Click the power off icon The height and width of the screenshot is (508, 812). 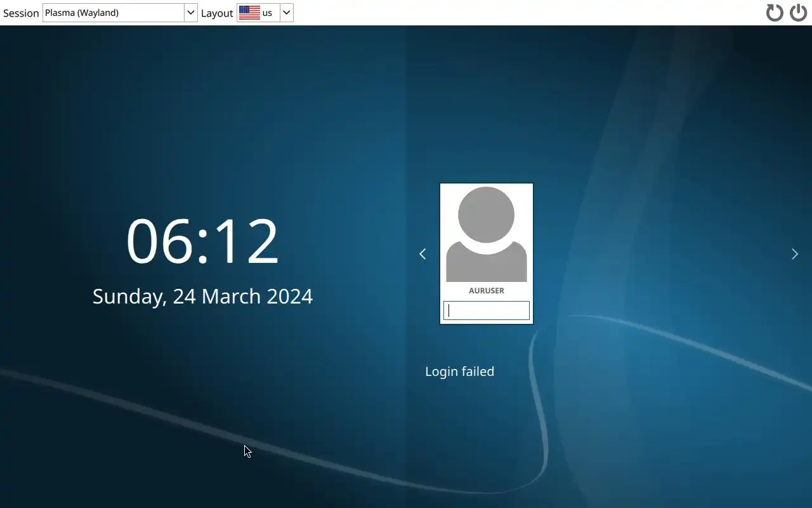(x=798, y=13)
